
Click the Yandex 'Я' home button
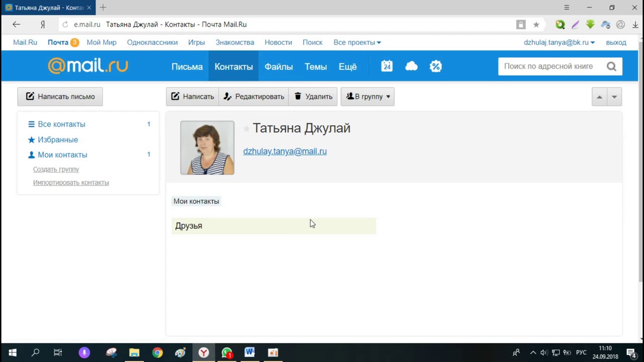tap(43, 24)
